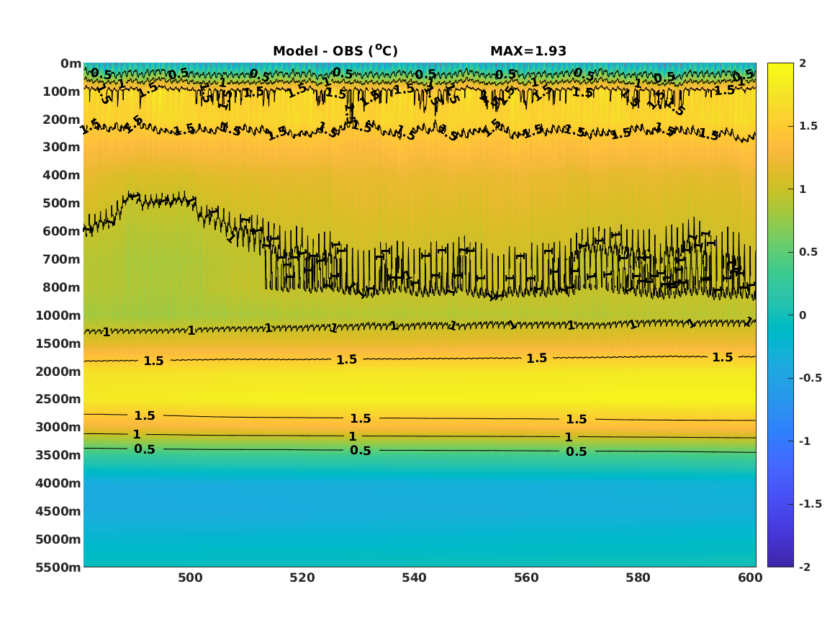Click the plot title 'Model - OBS (°C)'
Image resolution: width=840 pixels, height=630 pixels.
pos(335,50)
